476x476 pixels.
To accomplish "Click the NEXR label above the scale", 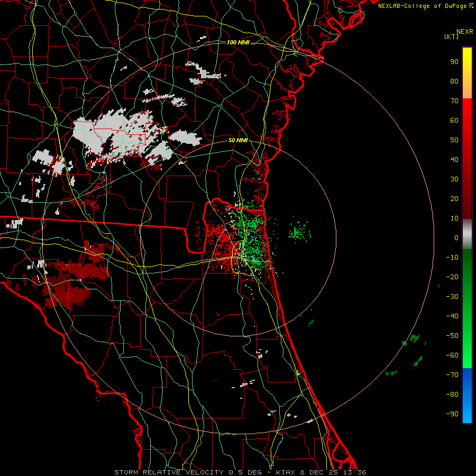I will [464, 32].
